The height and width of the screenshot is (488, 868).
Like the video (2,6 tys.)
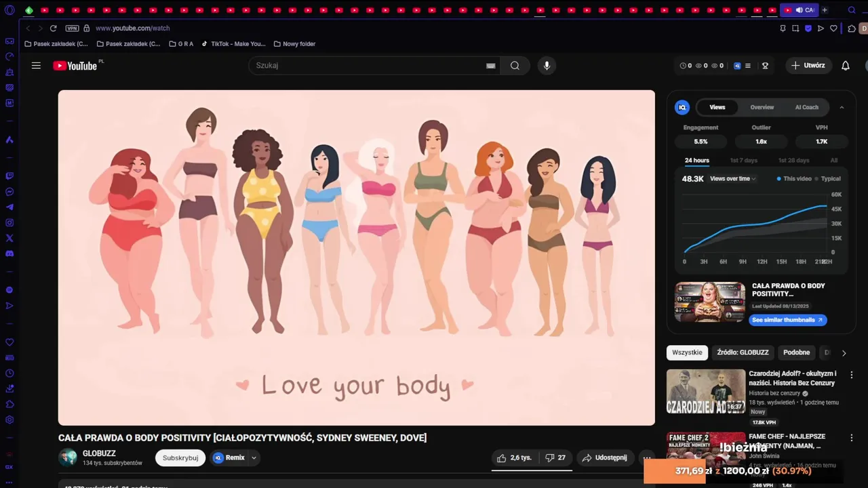(514, 457)
